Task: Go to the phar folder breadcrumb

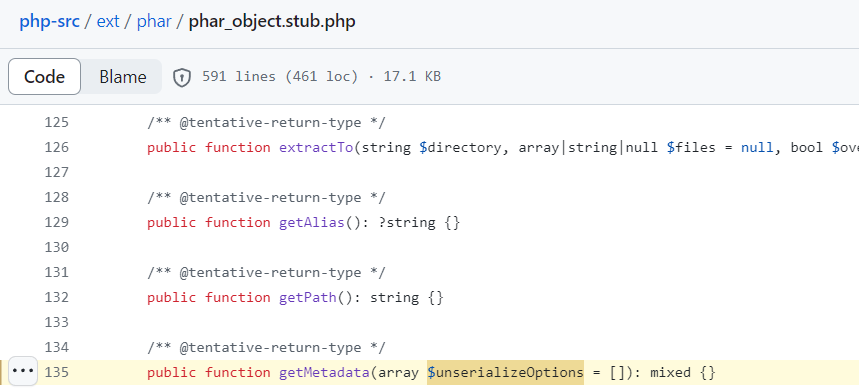Action: point(154,22)
